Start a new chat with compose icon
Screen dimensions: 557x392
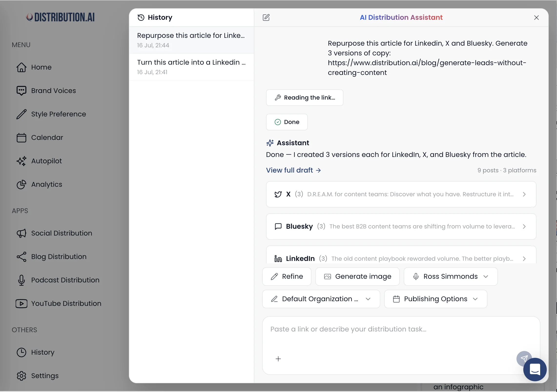pyautogui.click(x=266, y=17)
